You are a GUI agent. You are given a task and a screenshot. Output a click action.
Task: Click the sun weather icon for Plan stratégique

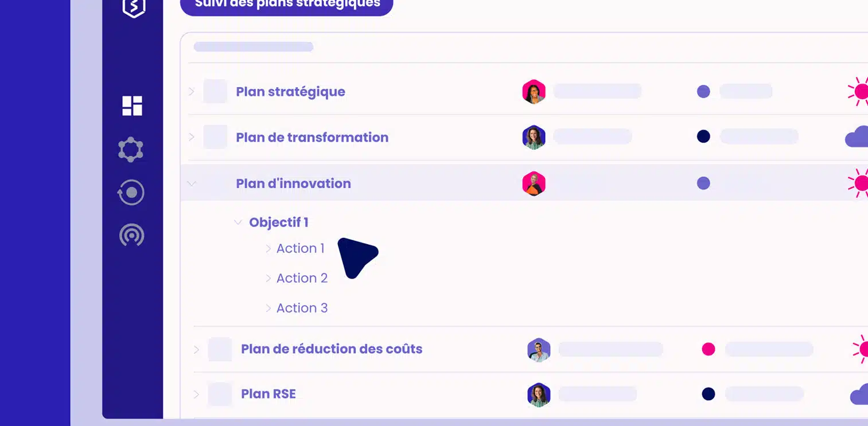click(858, 91)
